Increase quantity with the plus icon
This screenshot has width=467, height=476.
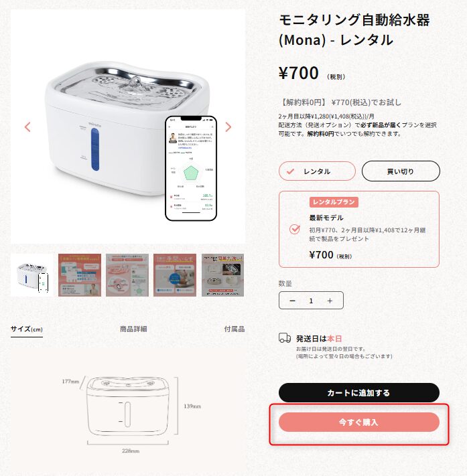click(x=330, y=301)
